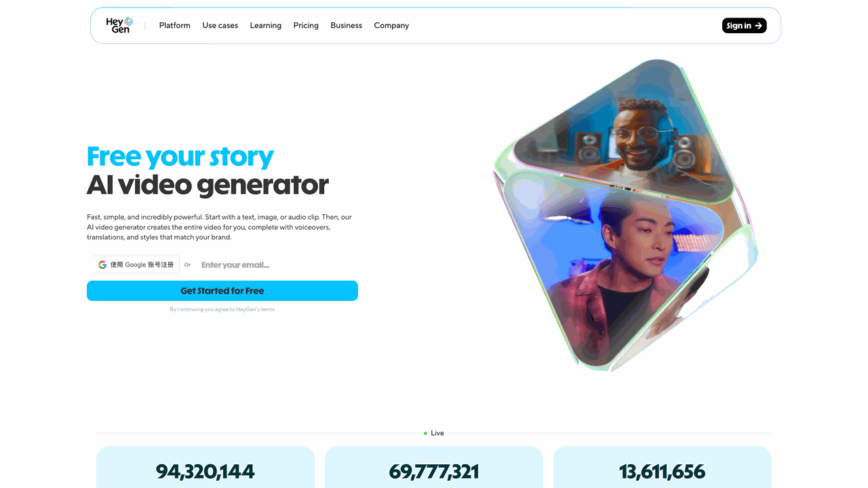Open the Platform menu
Image resolution: width=868 pixels, height=488 pixels.
pyautogui.click(x=174, y=26)
